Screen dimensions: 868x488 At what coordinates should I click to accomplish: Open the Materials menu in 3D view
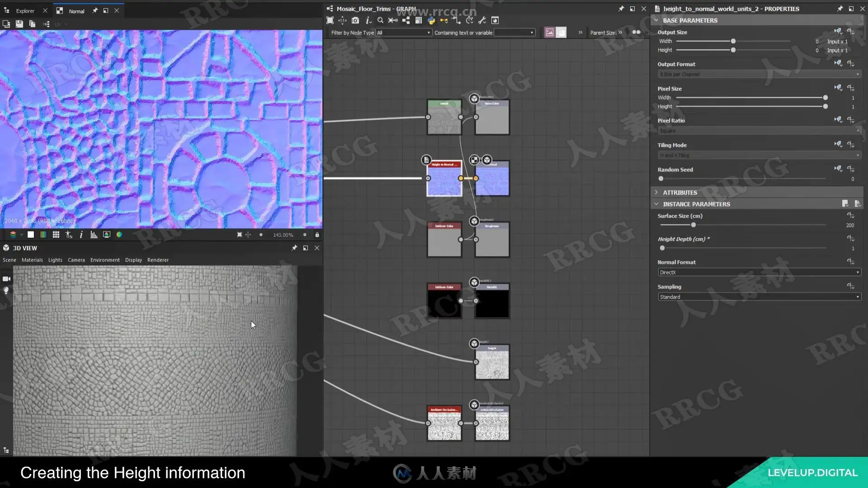coord(32,260)
